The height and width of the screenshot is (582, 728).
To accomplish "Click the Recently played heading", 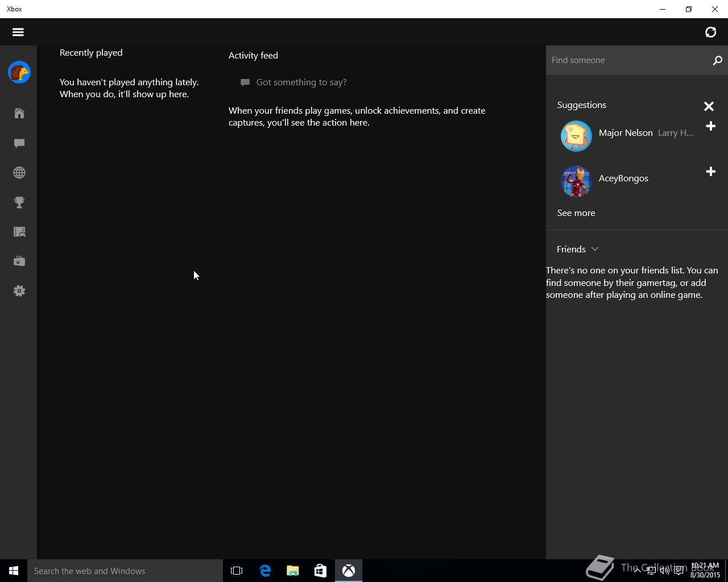I will (x=91, y=53).
